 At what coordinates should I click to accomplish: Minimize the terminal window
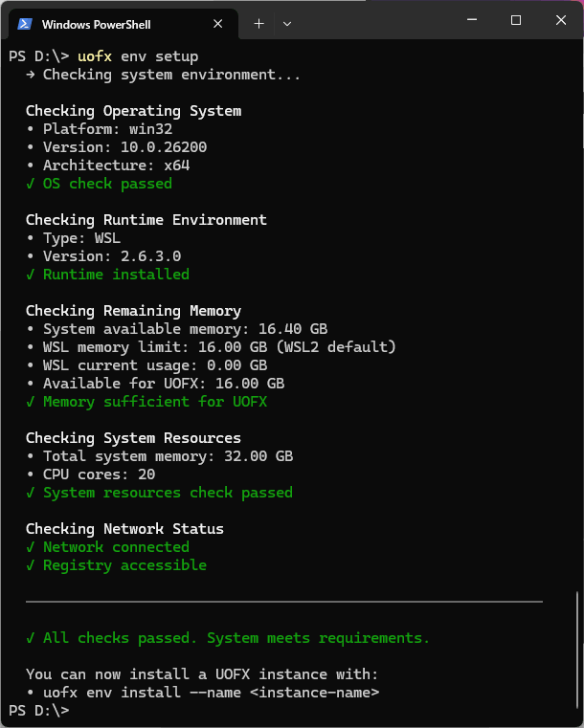472,20
